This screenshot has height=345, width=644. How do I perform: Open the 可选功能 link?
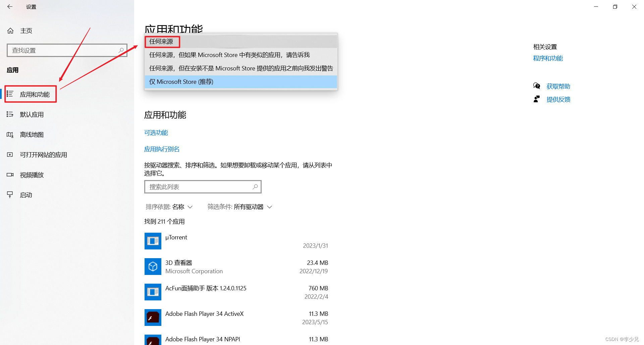tap(156, 133)
